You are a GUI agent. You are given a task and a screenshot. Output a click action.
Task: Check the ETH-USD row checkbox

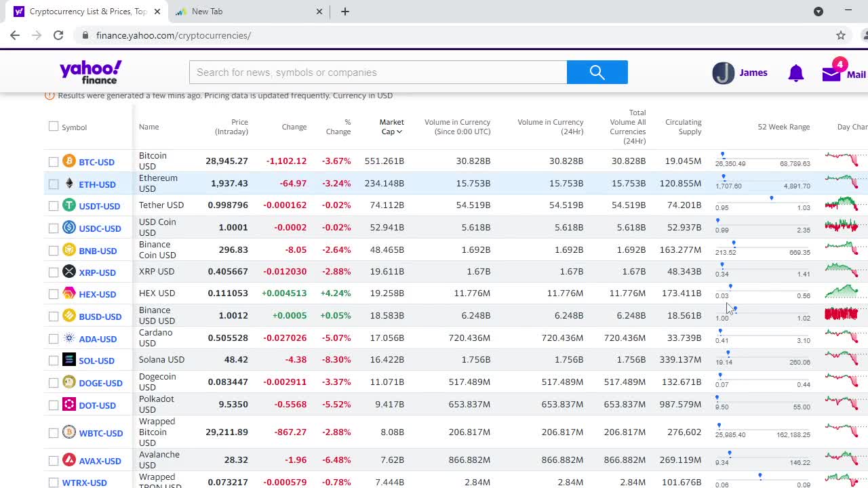tap(54, 184)
